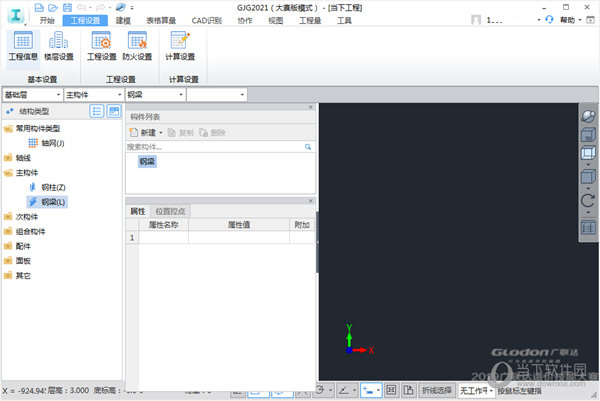Image resolution: width=600 pixels, height=401 pixels.
Task: Click the wireframe cube display icon
Action: (x=588, y=153)
